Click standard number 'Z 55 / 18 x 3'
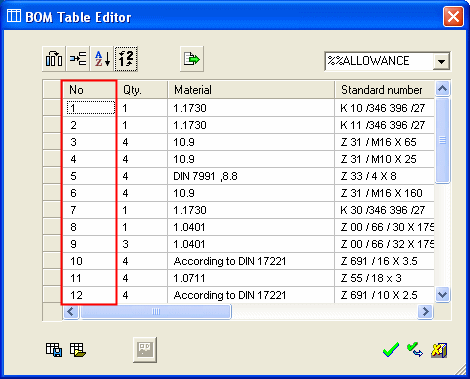 [x=385, y=278]
